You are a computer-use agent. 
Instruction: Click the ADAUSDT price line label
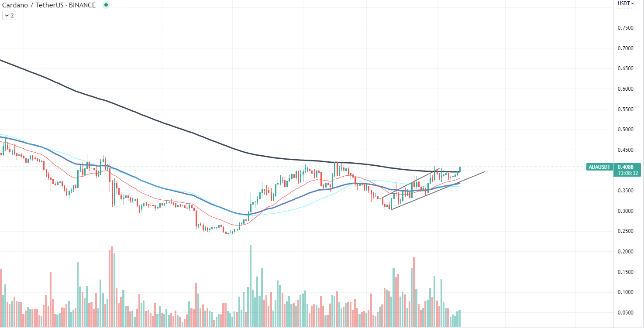599,167
